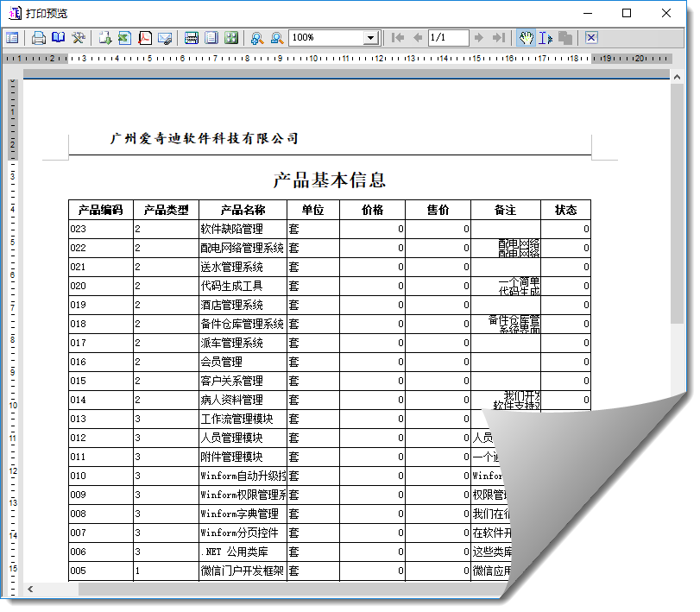Screen dimensions: 700x612
Task: Zoom in with the magnifier plus icon
Action: pos(257,38)
